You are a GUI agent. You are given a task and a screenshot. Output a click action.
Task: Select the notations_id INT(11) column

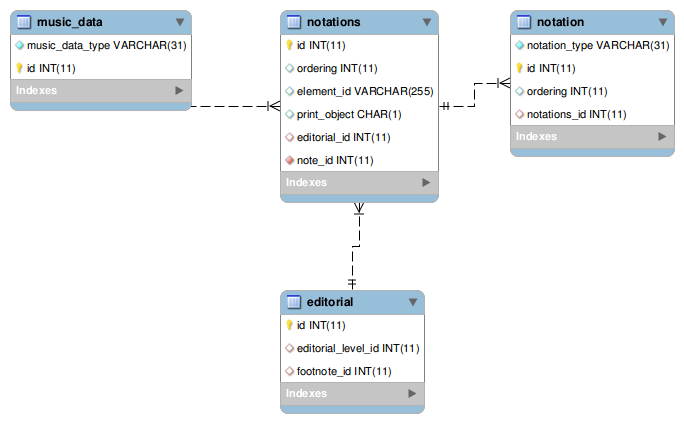tap(576, 114)
